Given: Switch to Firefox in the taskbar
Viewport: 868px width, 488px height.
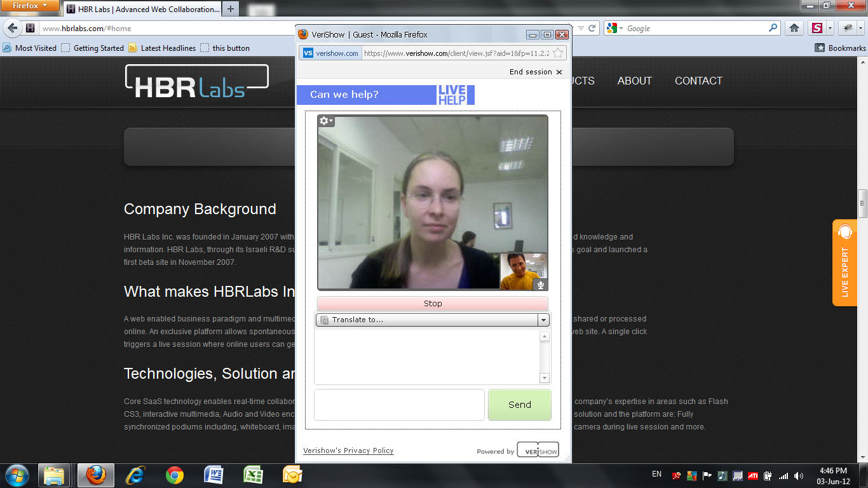Looking at the screenshot, I should tap(96, 475).
